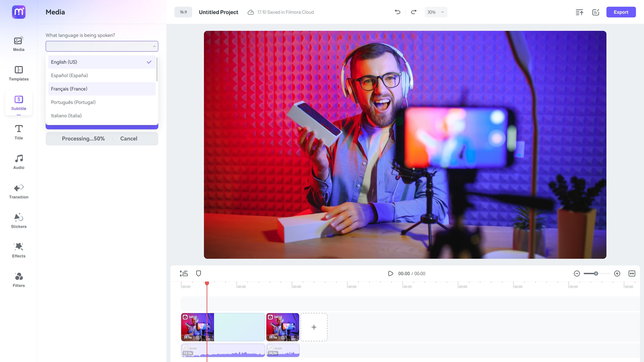Fit the timeline to the window
This screenshot has width=644, height=362.
point(632,273)
